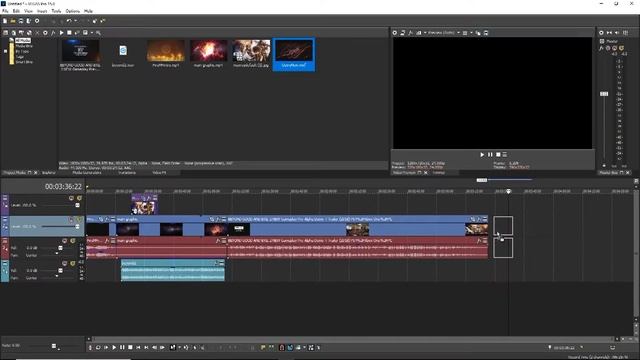
Task: Open preview overlays dropdown arrow
Action: (x=471, y=33)
